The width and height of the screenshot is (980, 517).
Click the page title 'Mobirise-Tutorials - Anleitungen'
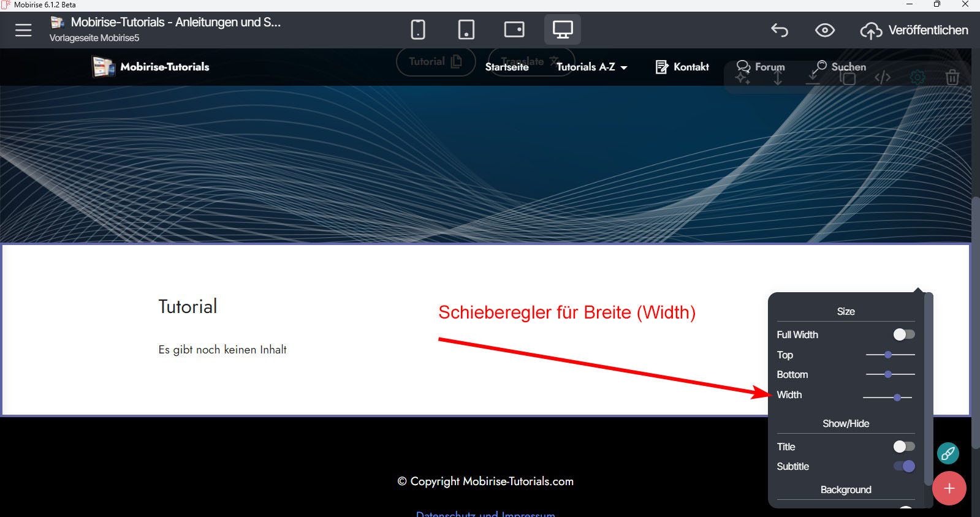pyautogui.click(x=176, y=22)
